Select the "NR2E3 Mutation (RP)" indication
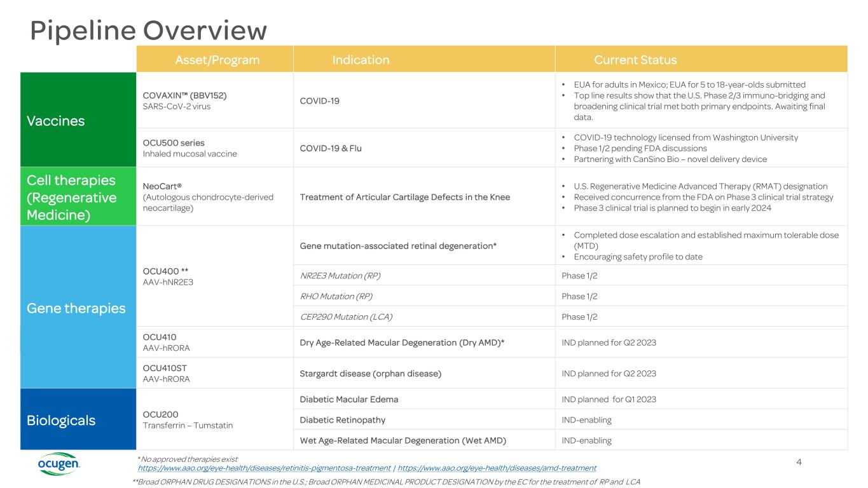This screenshot has height=488, width=868. (340, 275)
